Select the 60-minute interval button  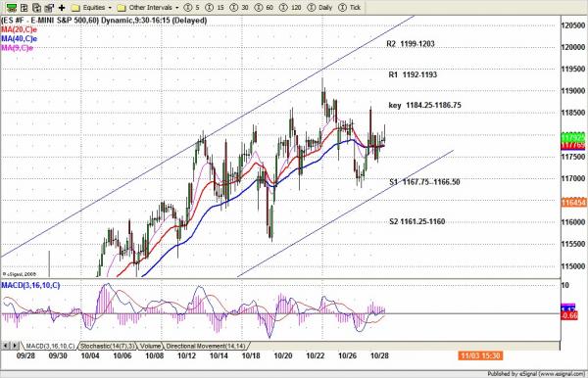coord(264,8)
